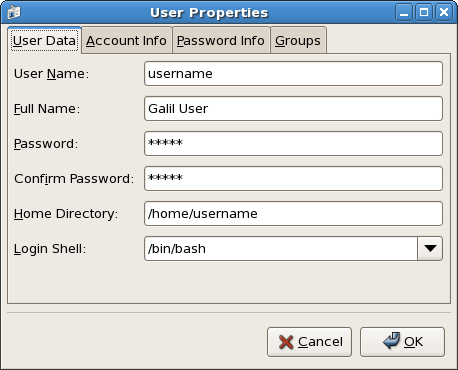Switch to the Account Info tab
458x370 pixels.
pyautogui.click(x=126, y=41)
